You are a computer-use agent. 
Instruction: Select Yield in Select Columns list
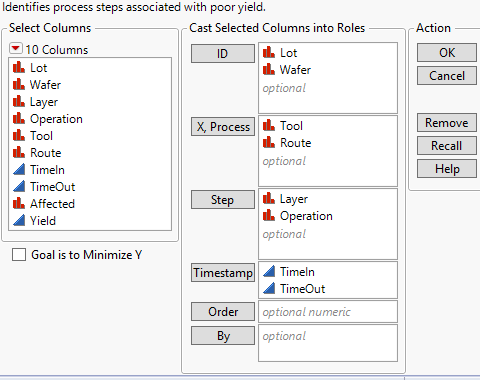90,221
